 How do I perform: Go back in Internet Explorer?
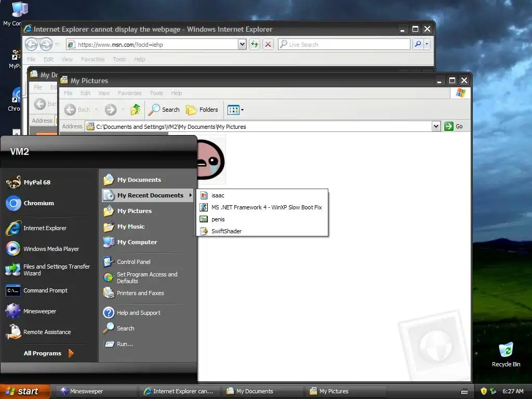[32, 44]
